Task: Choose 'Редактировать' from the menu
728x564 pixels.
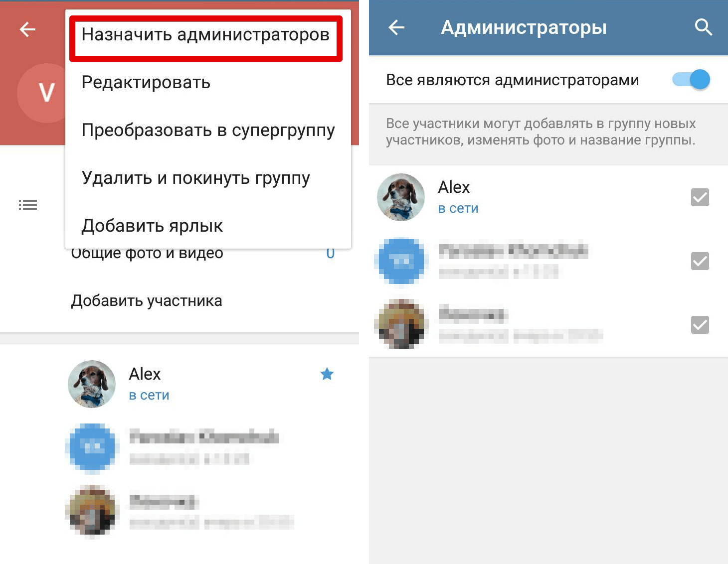Action: (146, 83)
